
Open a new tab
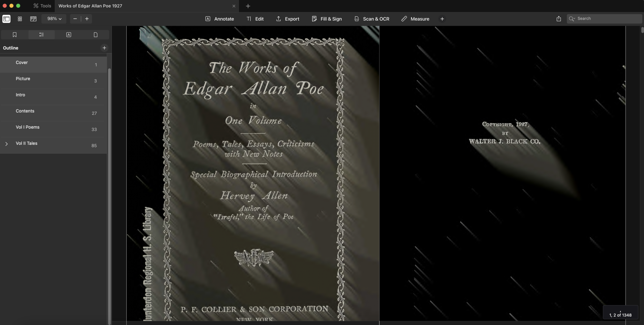248,6
